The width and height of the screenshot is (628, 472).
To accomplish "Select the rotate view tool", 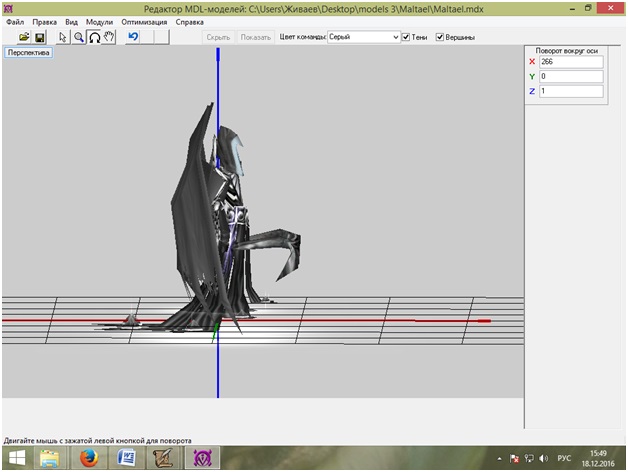I will click(94, 37).
